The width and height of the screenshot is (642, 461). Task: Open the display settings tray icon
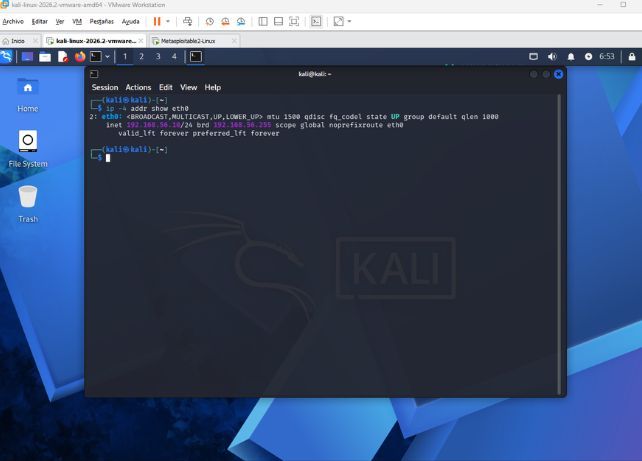coord(533,56)
